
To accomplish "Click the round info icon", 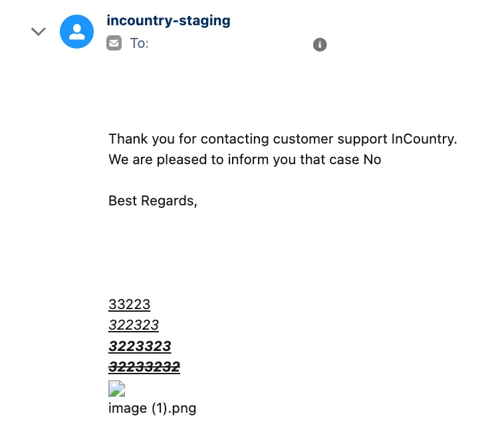I will click(x=320, y=45).
